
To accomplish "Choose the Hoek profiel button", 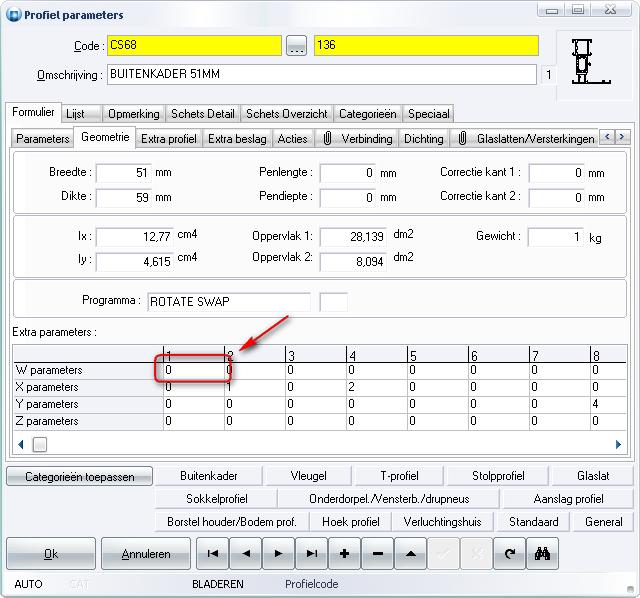I will pos(351,522).
